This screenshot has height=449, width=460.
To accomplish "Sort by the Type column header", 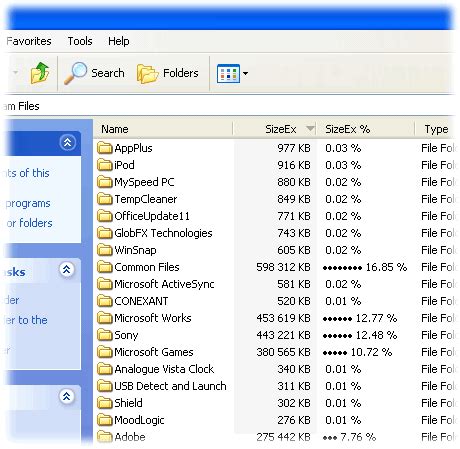I will pyautogui.click(x=436, y=129).
